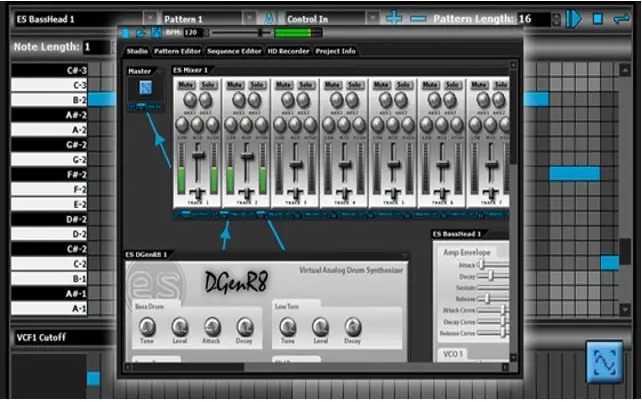Image resolution: width=642 pixels, height=402 pixels.
Task: Toggle Mute on mixer Track 4
Action: coord(330,87)
